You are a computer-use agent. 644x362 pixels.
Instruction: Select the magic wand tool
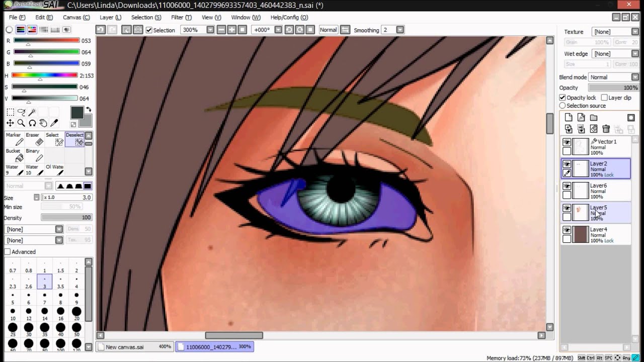32,112
